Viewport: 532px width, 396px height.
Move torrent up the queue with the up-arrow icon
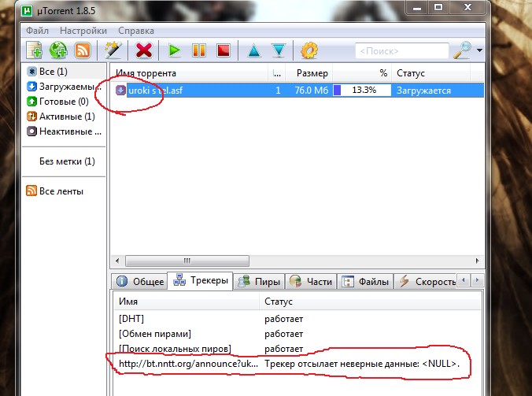click(254, 50)
